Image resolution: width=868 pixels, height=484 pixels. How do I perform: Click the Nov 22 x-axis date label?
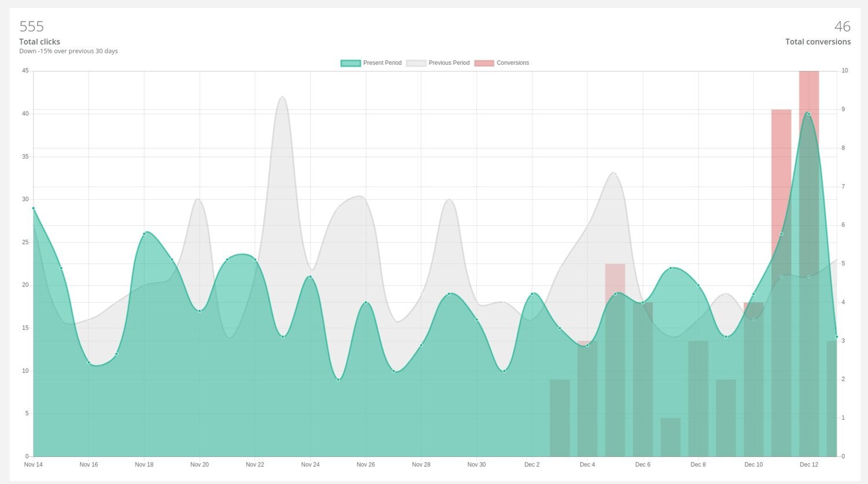(x=255, y=464)
